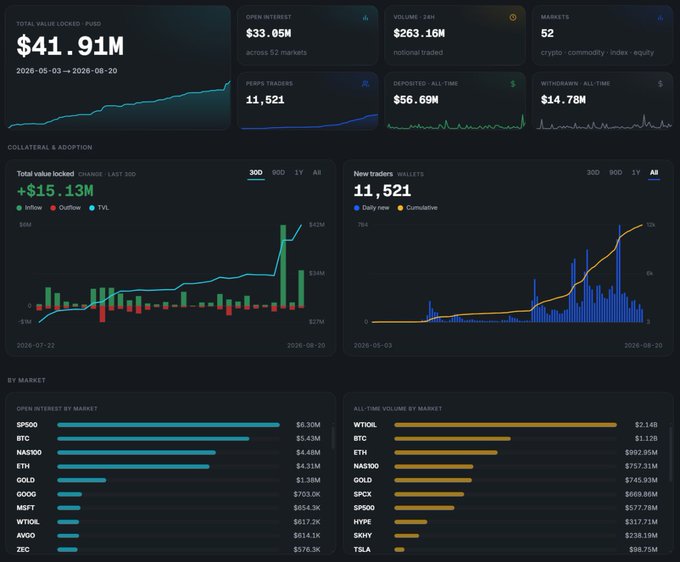The width and height of the screenshot is (680, 562).
Task: Click WTIOIL label in Open Interest list
Action: point(28,522)
